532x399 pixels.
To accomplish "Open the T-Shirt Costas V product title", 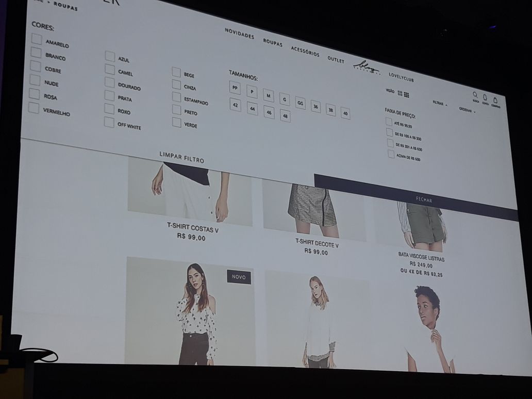I will click(x=193, y=228).
